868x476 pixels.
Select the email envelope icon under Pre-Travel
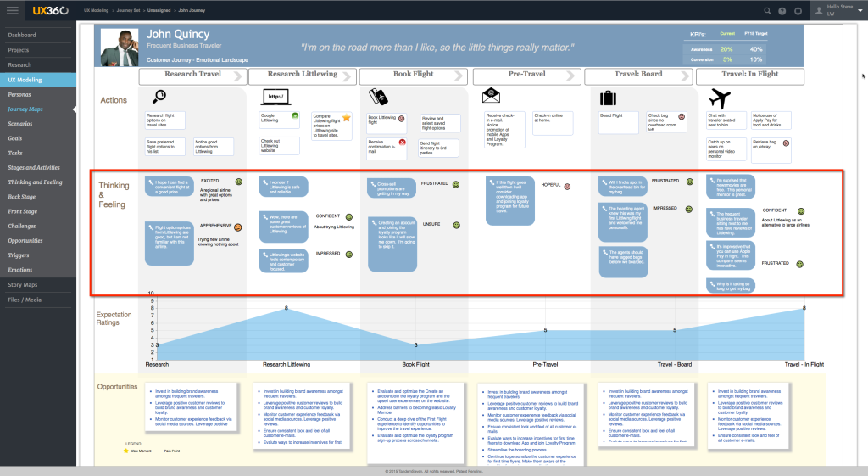point(491,96)
